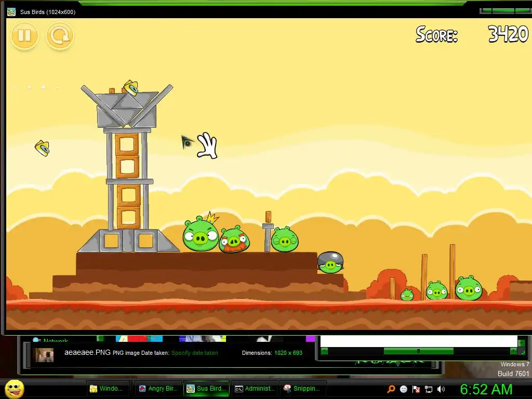Click the medium pig between the wooden posts
Screen dimensions: 532x399
tap(437, 291)
